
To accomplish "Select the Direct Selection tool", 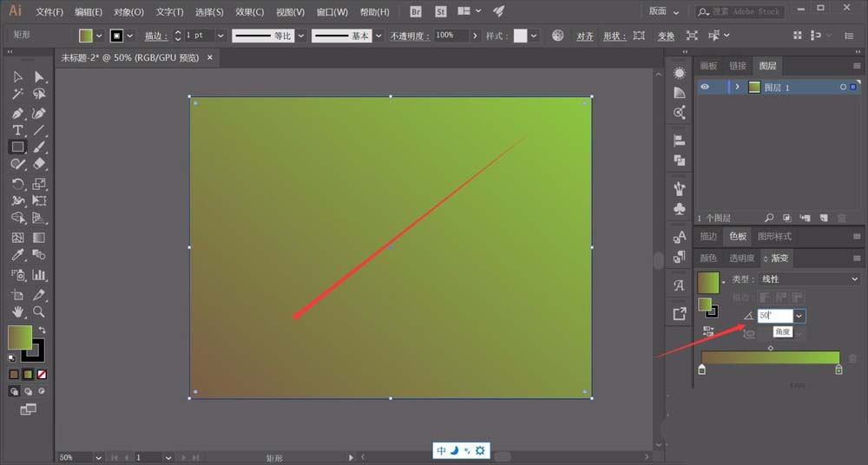I will point(39,76).
